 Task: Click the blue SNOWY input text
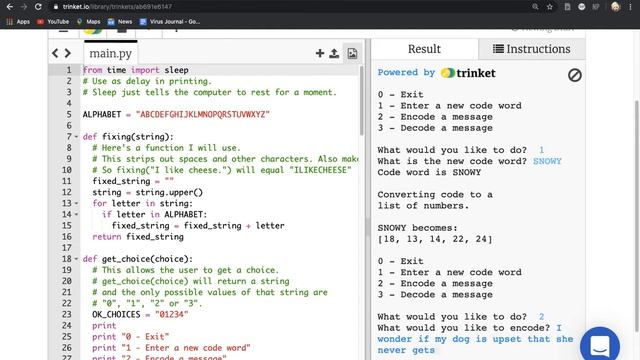click(x=547, y=161)
